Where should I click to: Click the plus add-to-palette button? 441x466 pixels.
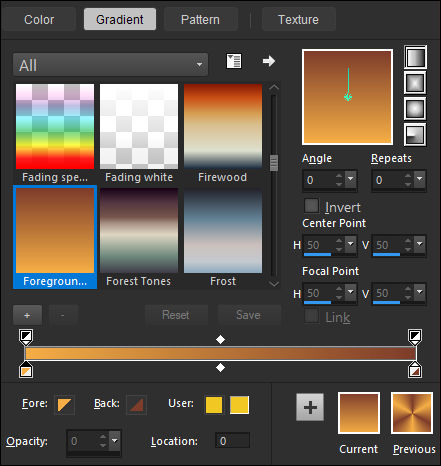coord(310,407)
